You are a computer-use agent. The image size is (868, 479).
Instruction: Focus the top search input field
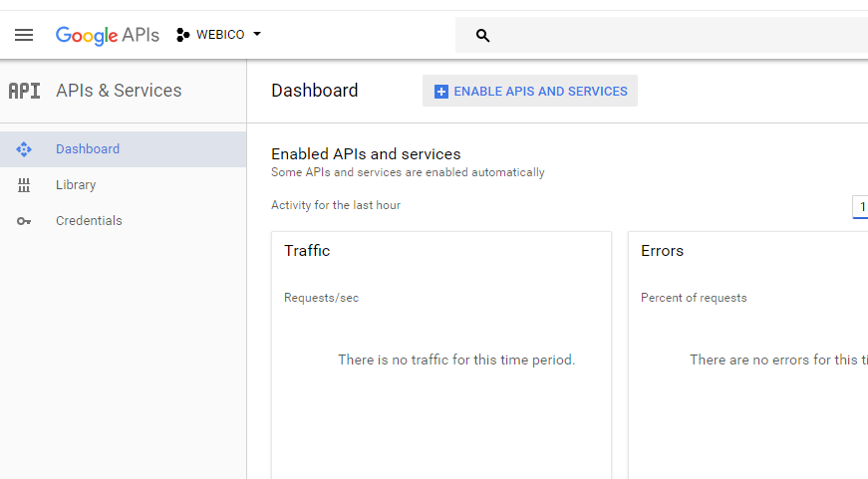point(662,35)
